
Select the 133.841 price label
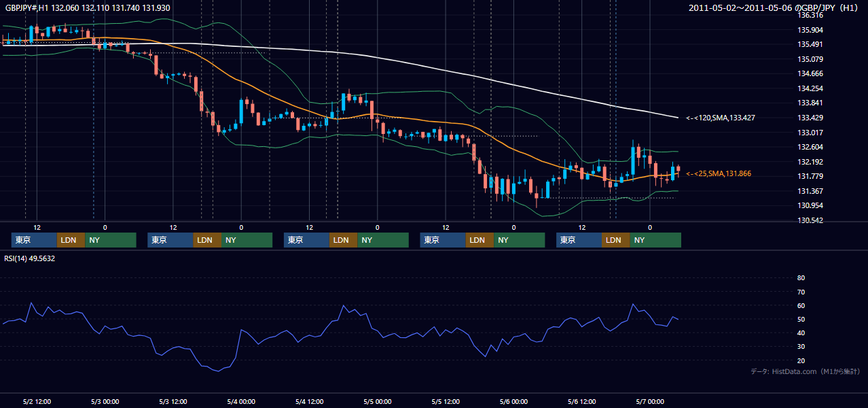point(810,103)
